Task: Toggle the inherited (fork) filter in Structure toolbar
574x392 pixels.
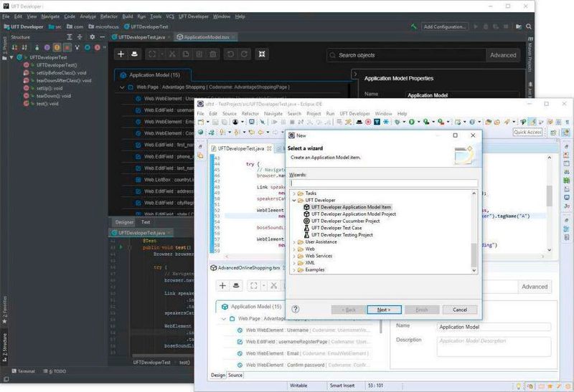Action: tap(77, 47)
